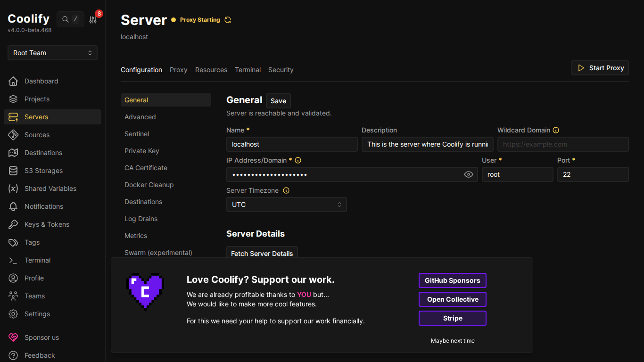Click the Server Timezone info icon
This screenshot has height=362, width=644.
tap(286, 190)
